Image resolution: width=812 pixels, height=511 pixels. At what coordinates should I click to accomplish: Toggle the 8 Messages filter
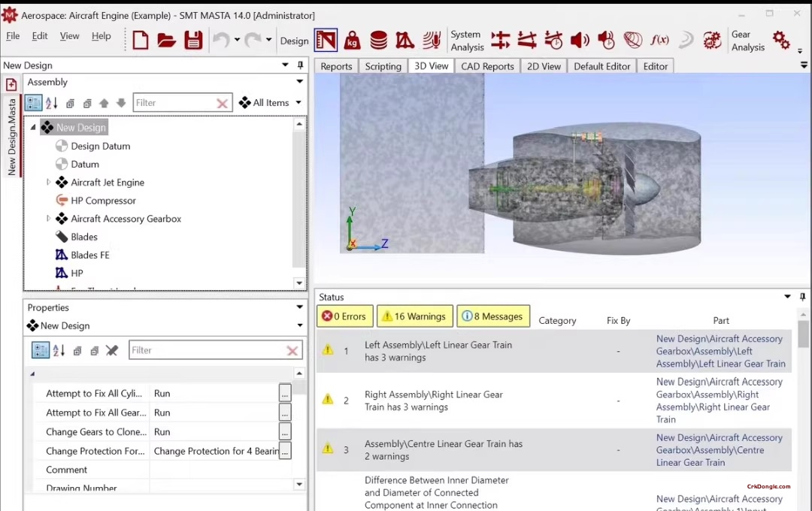coord(492,316)
